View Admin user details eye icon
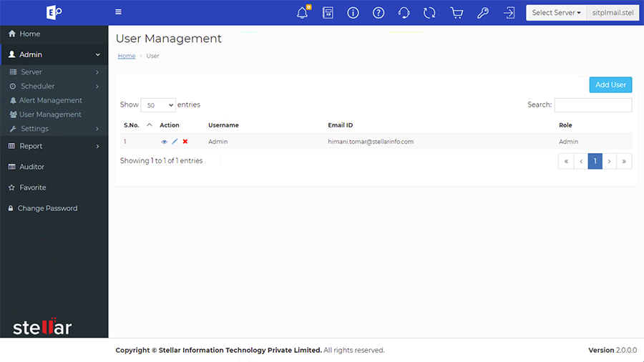The height and width of the screenshot is (362, 644). pyautogui.click(x=164, y=142)
